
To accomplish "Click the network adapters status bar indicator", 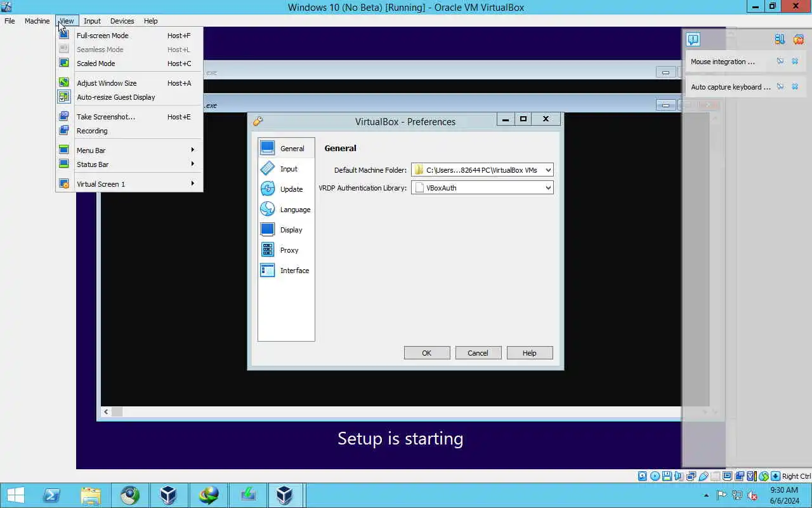I will click(691, 476).
